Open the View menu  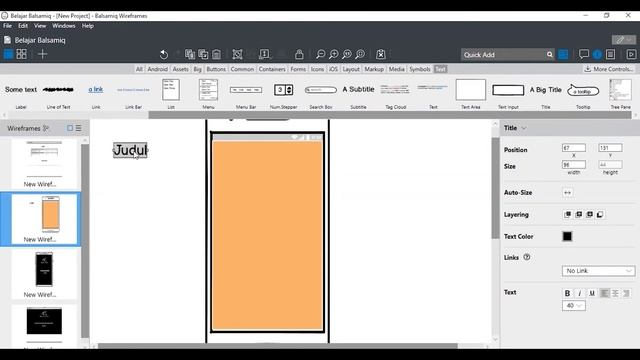[x=40, y=26]
